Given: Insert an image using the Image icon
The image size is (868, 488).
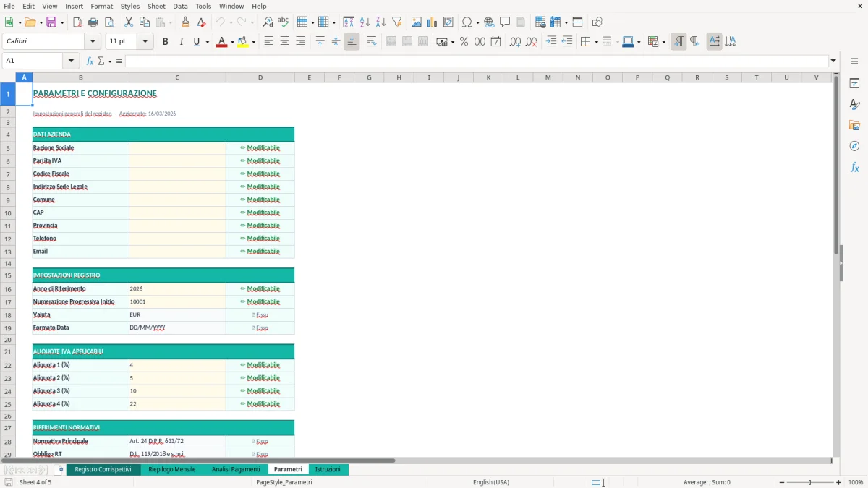Looking at the screenshot, I should coord(417,22).
